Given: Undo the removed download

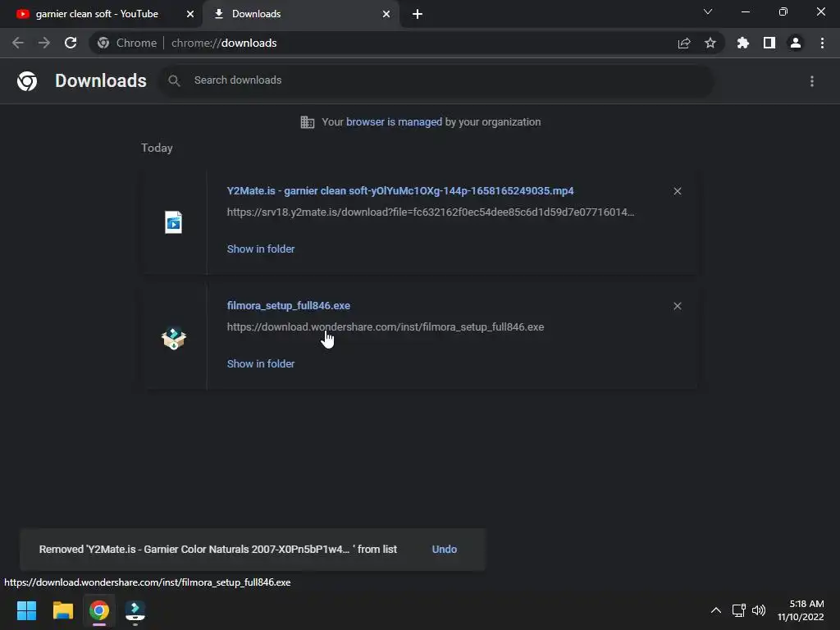Looking at the screenshot, I should click(444, 549).
